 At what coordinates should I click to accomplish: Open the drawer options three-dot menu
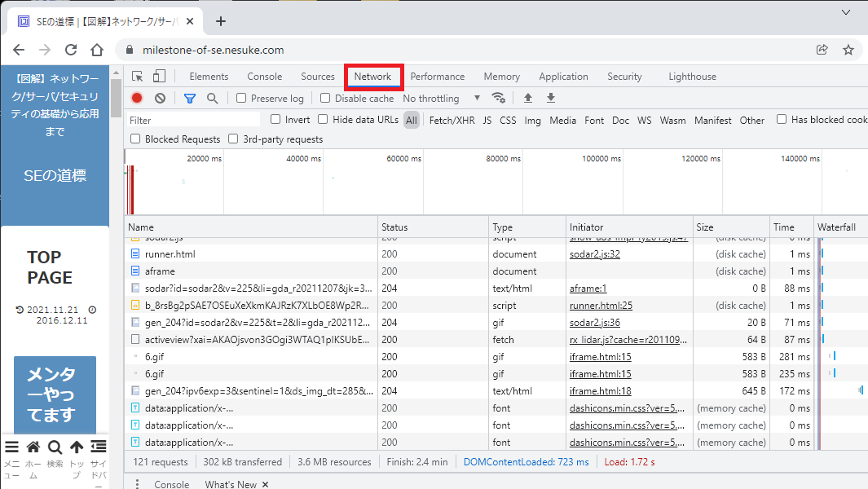(136, 483)
